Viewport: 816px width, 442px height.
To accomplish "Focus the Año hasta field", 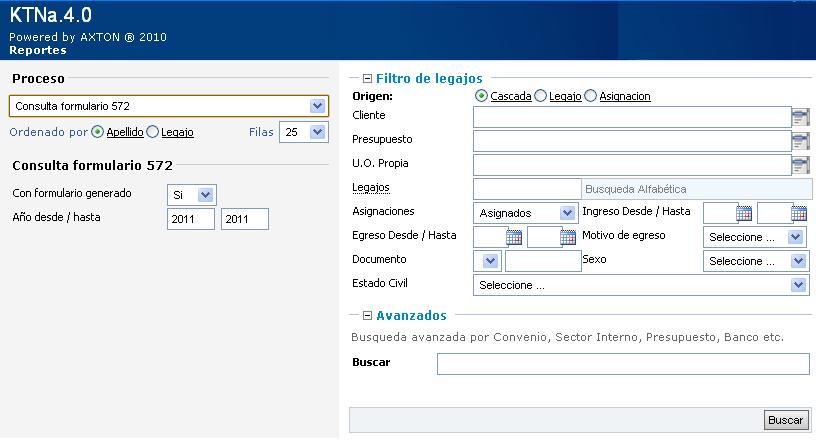I will (x=245, y=219).
